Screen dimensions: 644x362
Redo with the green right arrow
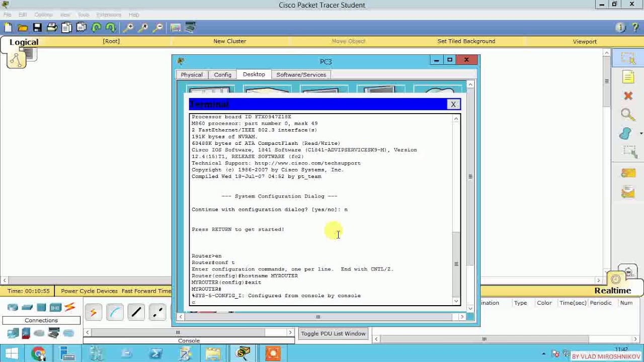pos(111,28)
